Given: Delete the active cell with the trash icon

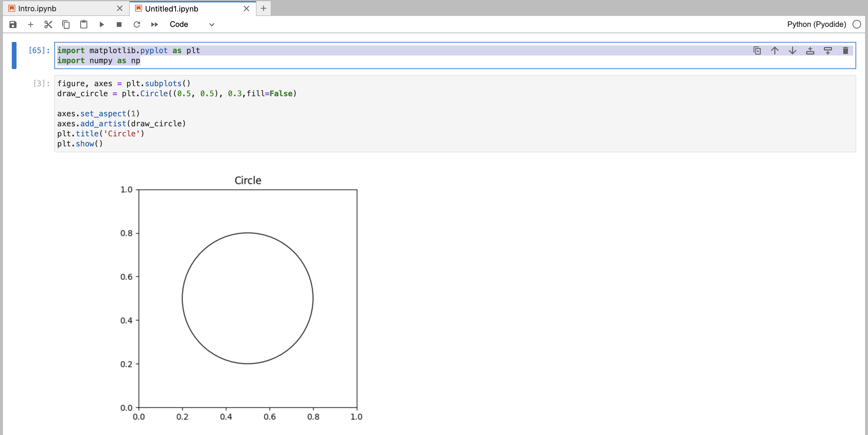Looking at the screenshot, I should click(845, 50).
